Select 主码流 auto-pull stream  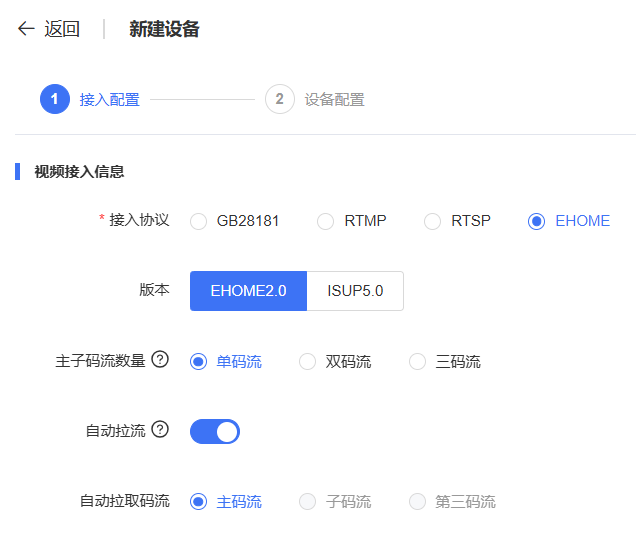coord(226,502)
